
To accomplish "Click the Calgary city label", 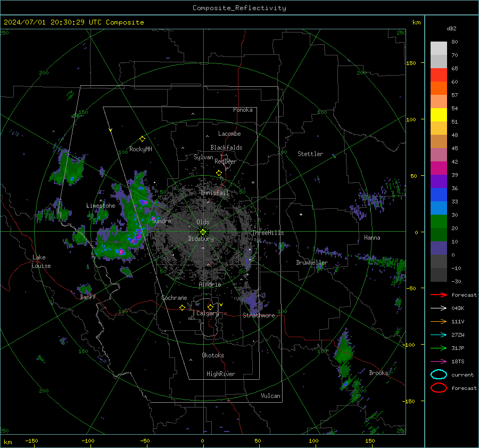I will pos(208,313).
